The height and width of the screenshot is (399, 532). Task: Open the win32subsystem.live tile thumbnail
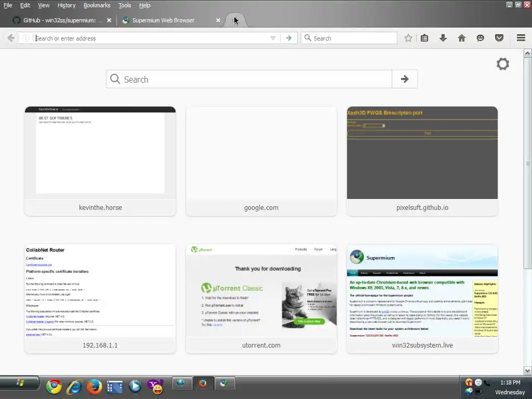(x=422, y=290)
